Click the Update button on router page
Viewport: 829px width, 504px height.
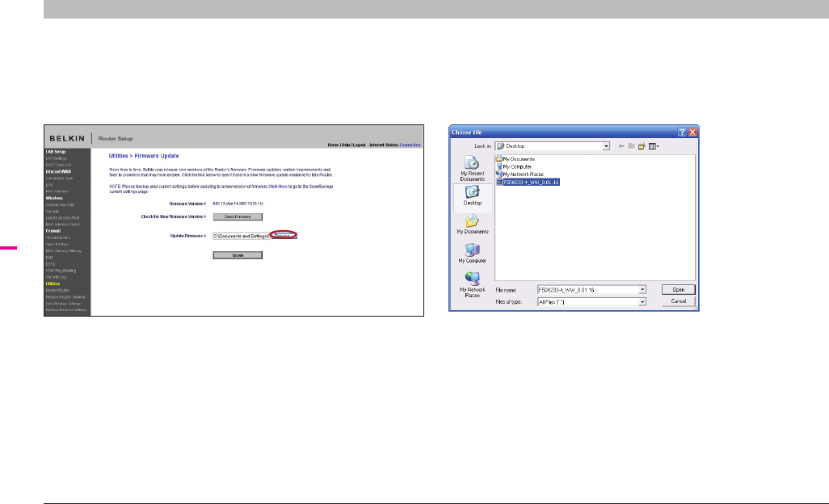coord(238,255)
